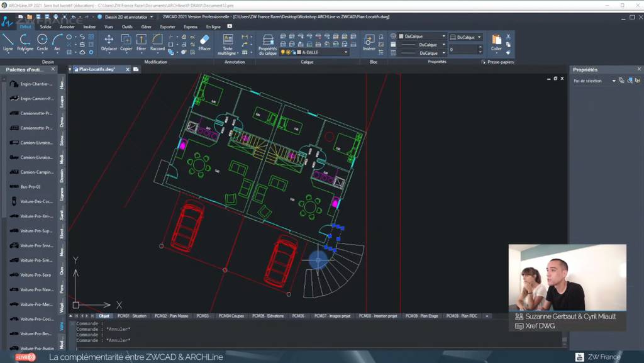Click the revision cloud icon in Dessin group
This screenshot has height=363, width=644.
82,52
